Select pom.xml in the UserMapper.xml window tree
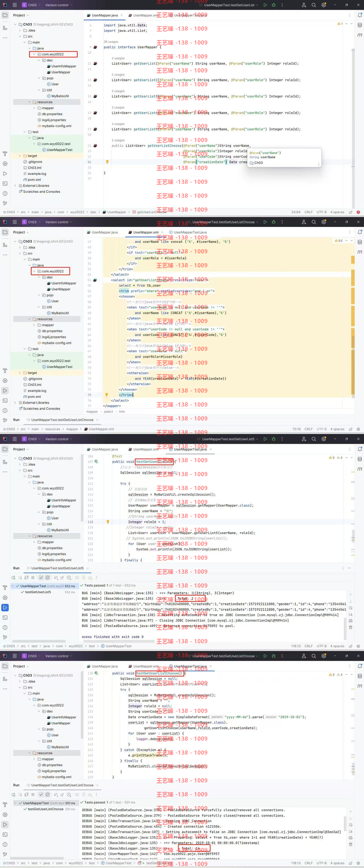The width and height of the screenshot is (364, 868). point(32,397)
